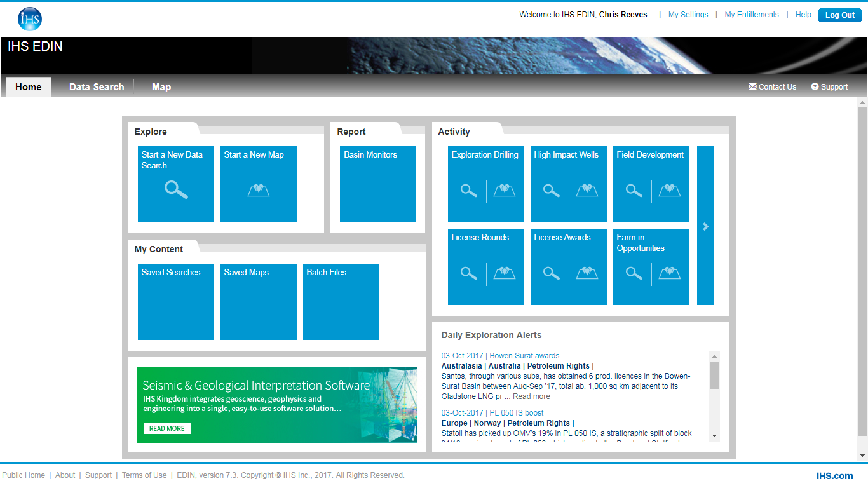Open My Settings link
This screenshot has height=488, width=868.
click(688, 15)
